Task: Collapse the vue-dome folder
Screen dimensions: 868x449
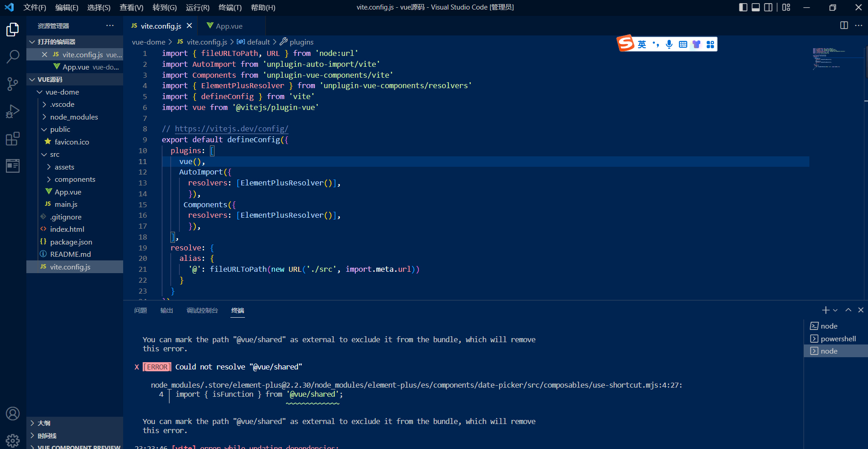Action: (75, 92)
